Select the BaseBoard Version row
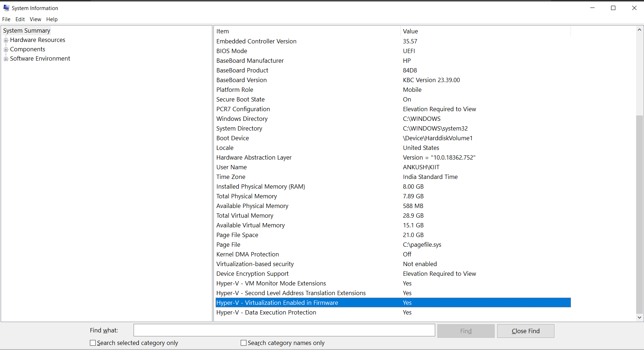This screenshot has width=644, height=350. coord(393,80)
